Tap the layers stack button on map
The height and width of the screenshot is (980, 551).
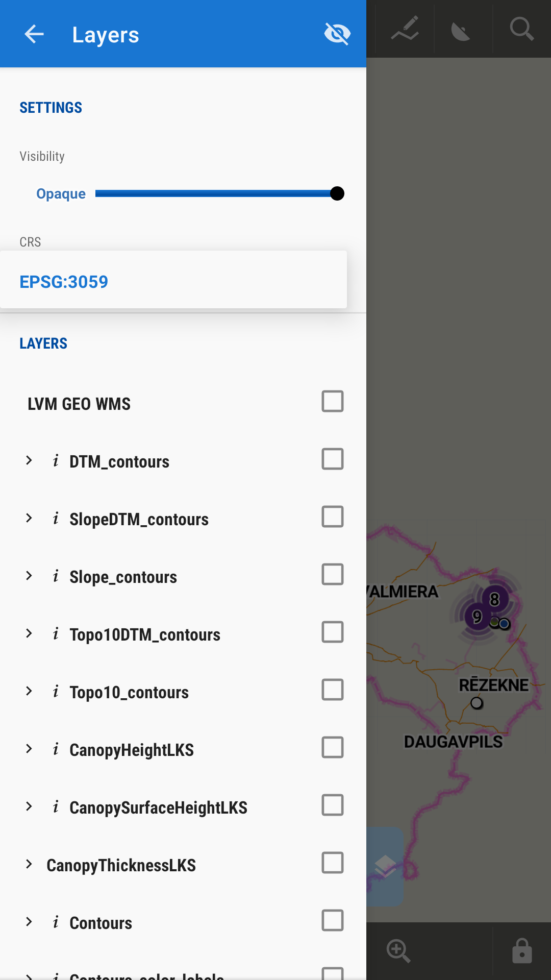pos(385,866)
